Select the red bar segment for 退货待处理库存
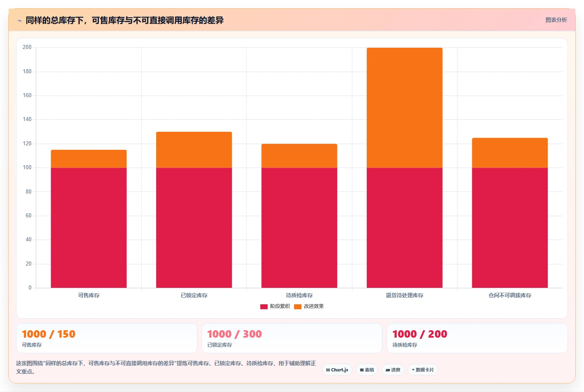Viewport: 584px width, 392px height. [405, 228]
